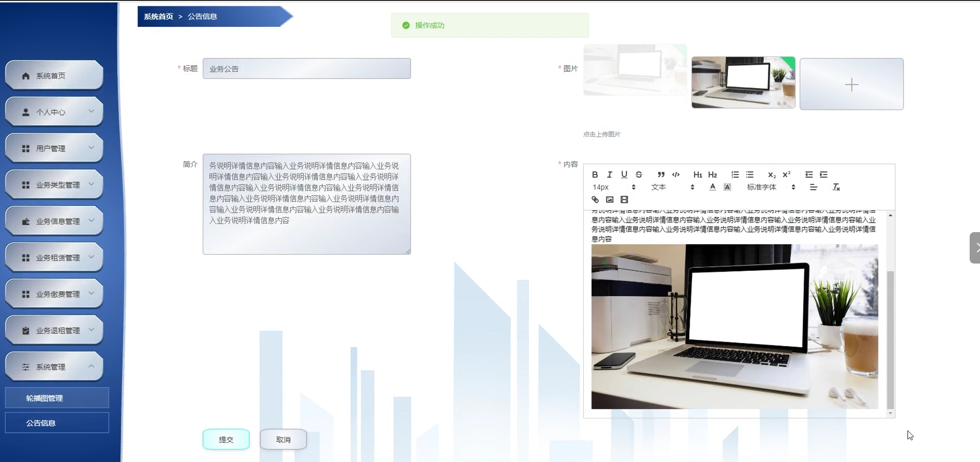Open the 公告信息 submenu item
980x462 pixels.
point(57,422)
